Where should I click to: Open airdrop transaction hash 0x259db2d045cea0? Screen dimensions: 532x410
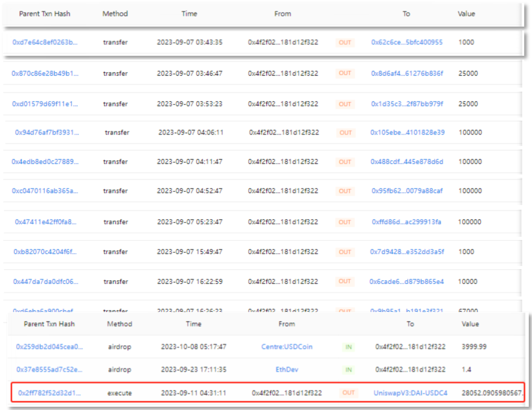[x=49, y=347]
